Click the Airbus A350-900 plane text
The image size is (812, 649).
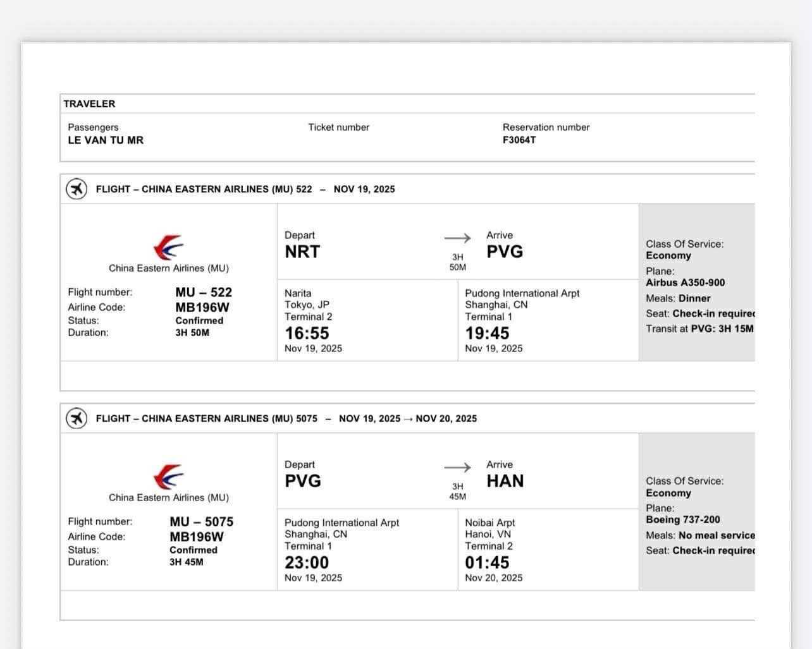click(685, 283)
